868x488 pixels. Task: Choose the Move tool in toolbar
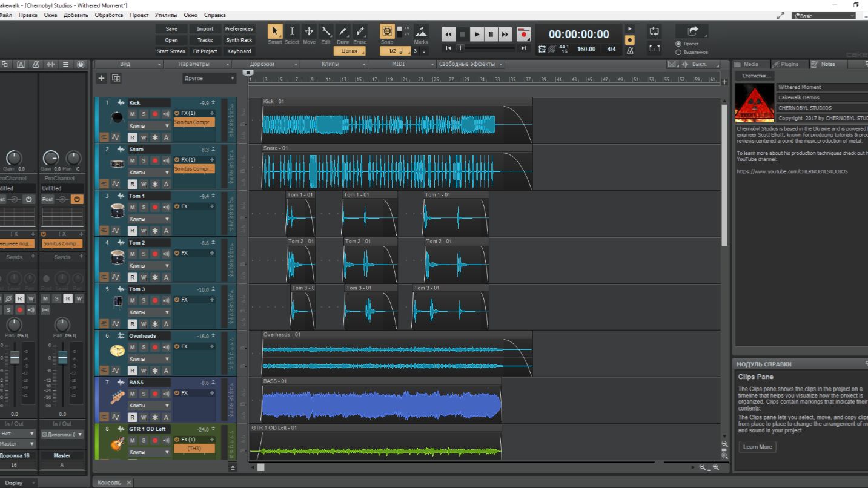pos(309,31)
